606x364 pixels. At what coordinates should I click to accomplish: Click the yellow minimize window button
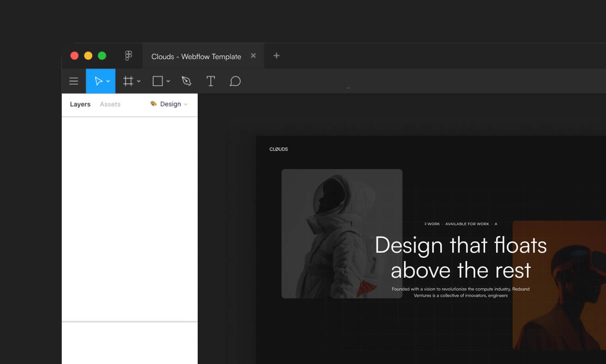(x=88, y=56)
